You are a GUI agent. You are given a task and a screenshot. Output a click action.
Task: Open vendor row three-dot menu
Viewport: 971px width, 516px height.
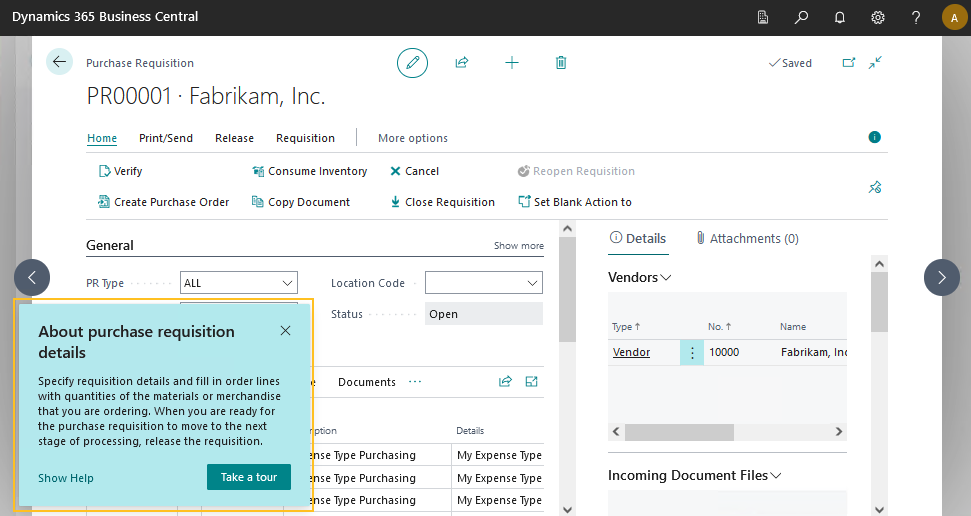pos(692,353)
